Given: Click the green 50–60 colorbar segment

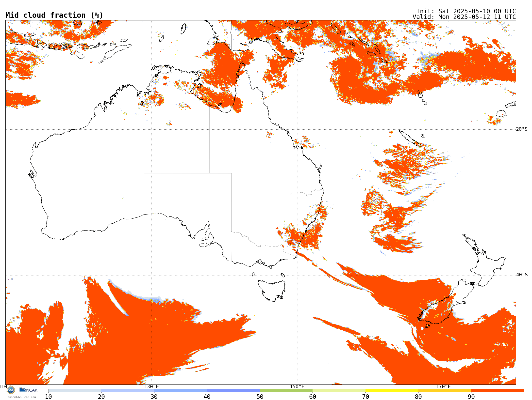Looking at the screenshot, I should [286, 391].
